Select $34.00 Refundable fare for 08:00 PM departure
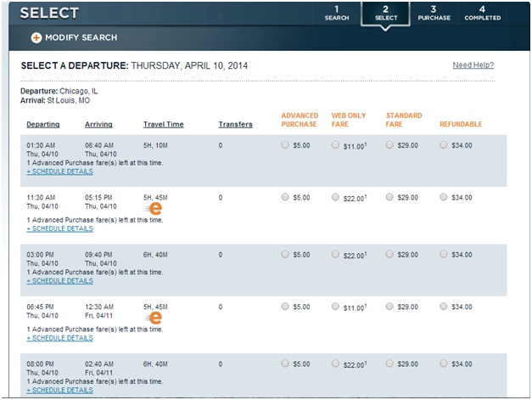 pyautogui.click(x=444, y=363)
